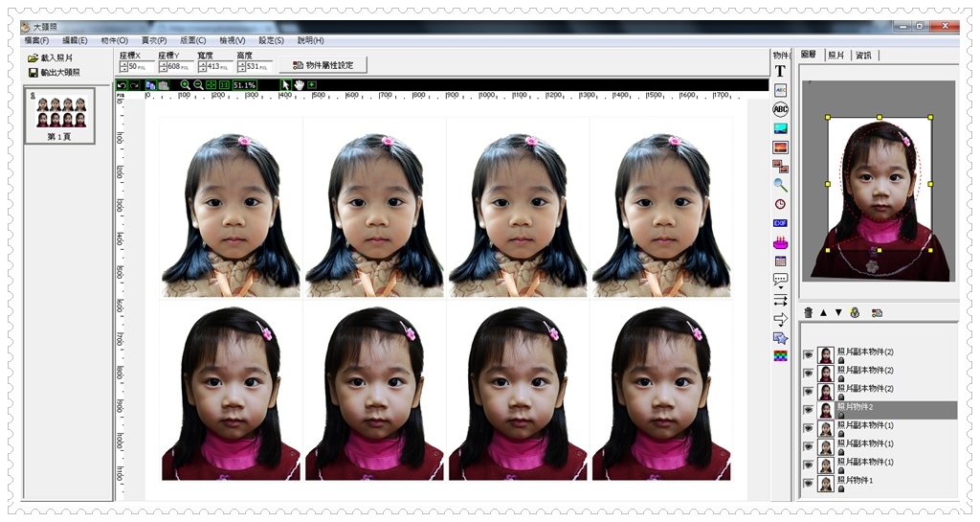Open 物件屬性設定 object properties

pos(323,65)
